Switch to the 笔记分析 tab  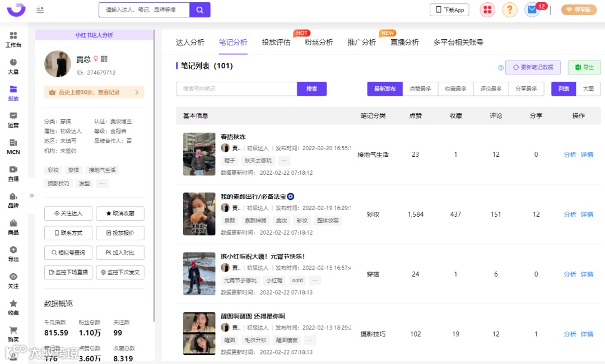pos(233,43)
